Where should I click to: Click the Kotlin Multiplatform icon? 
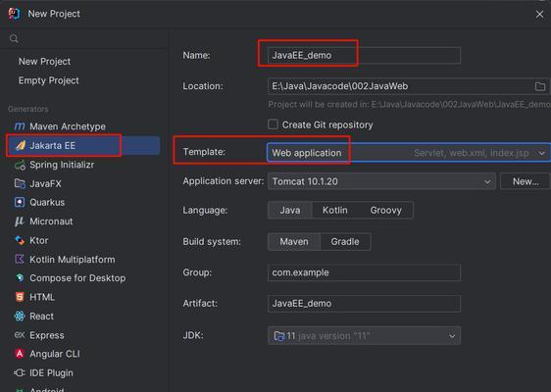[x=20, y=260]
